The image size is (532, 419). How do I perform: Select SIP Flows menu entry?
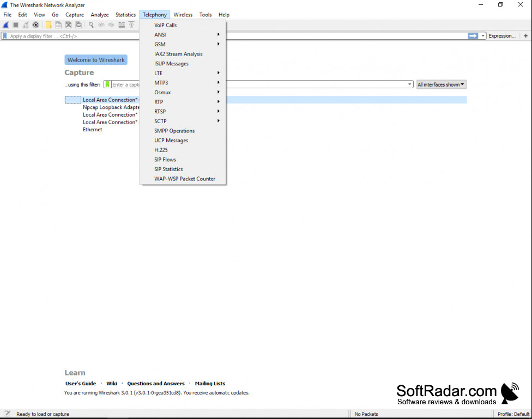click(x=183, y=160)
